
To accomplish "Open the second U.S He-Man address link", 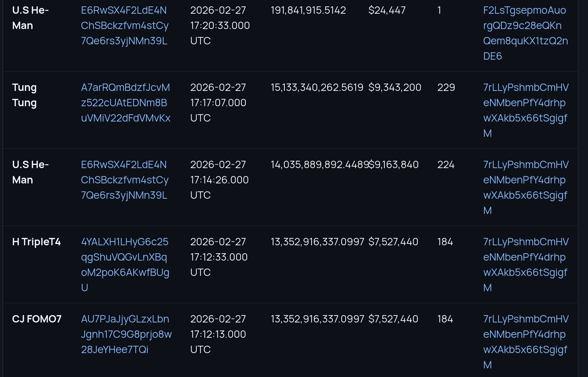I will [124, 180].
